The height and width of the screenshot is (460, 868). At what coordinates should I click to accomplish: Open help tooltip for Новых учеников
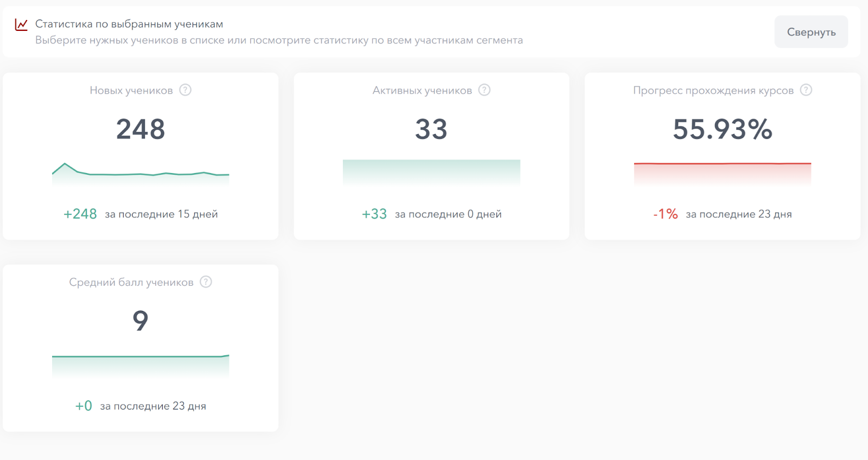pos(186,90)
